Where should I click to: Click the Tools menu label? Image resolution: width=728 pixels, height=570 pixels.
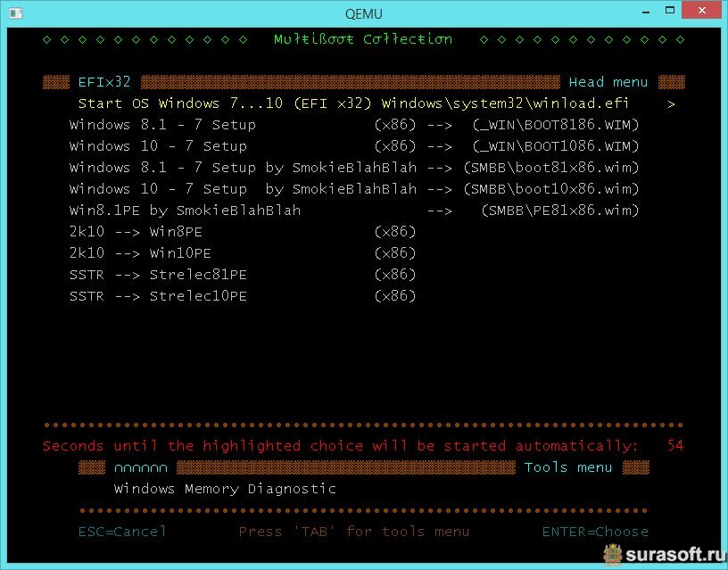point(567,467)
